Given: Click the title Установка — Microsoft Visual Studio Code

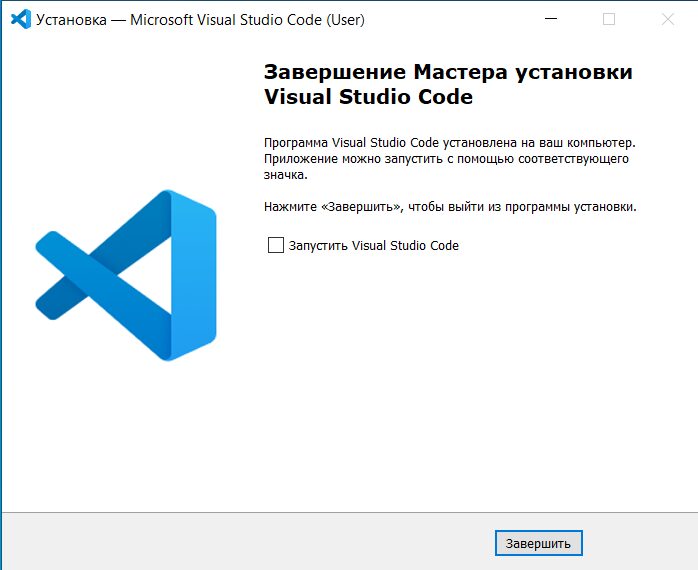Looking at the screenshot, I should click(x=179, y=20).
